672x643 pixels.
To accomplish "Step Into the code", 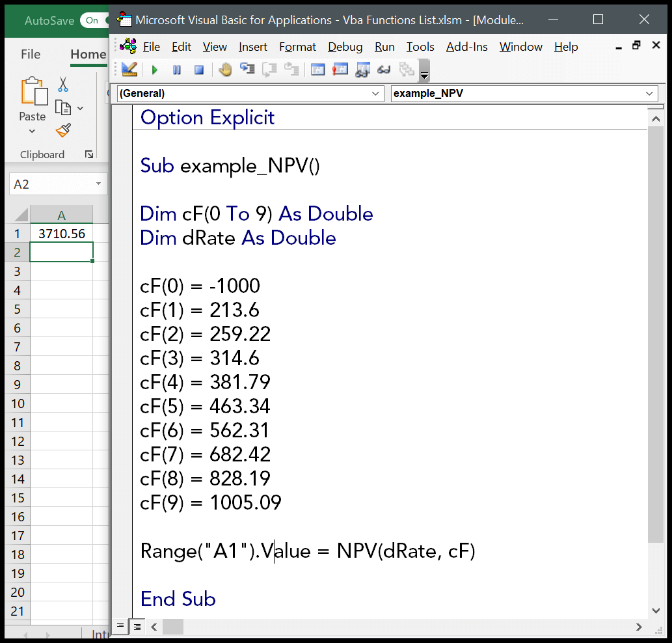I will click(x=247, y=69).
